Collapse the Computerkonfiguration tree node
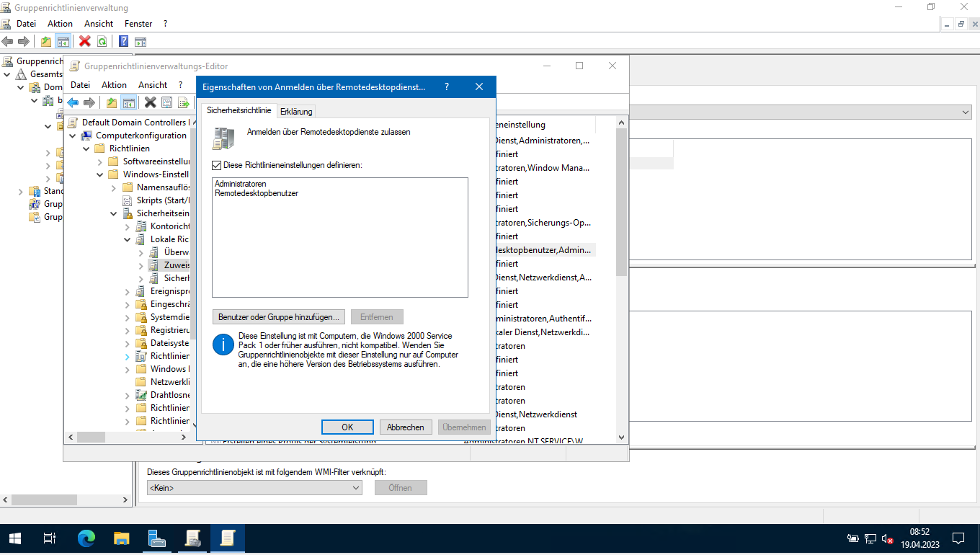 [x=73, y=136]
